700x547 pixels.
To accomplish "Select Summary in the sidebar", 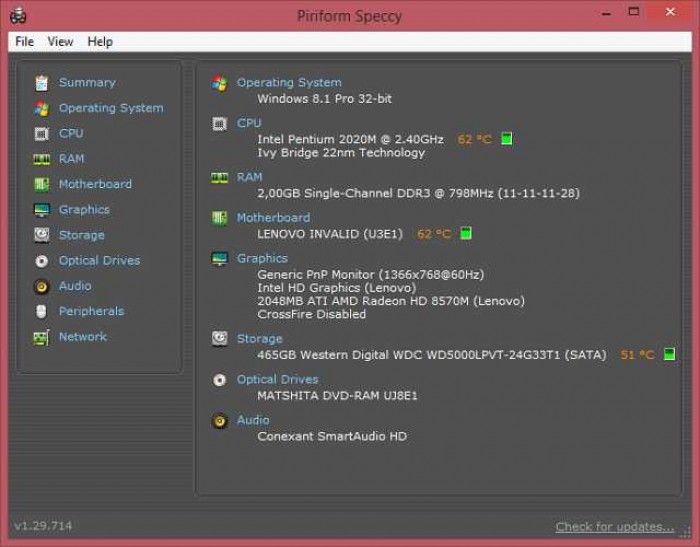I will coord(87,83).
